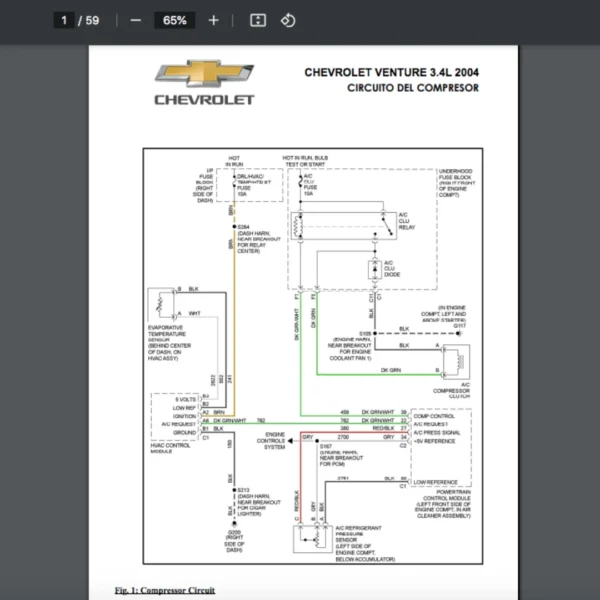The image size is (600, 600).
Task: Click the zoom in plus button
Action: pyautogui.click(x=213, y=20)
